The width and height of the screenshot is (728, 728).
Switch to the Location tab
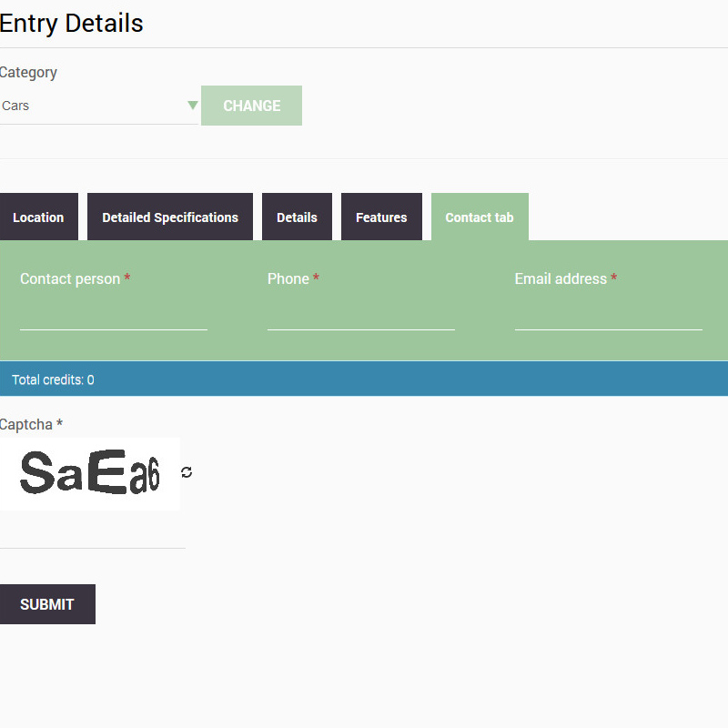point(38,217)
